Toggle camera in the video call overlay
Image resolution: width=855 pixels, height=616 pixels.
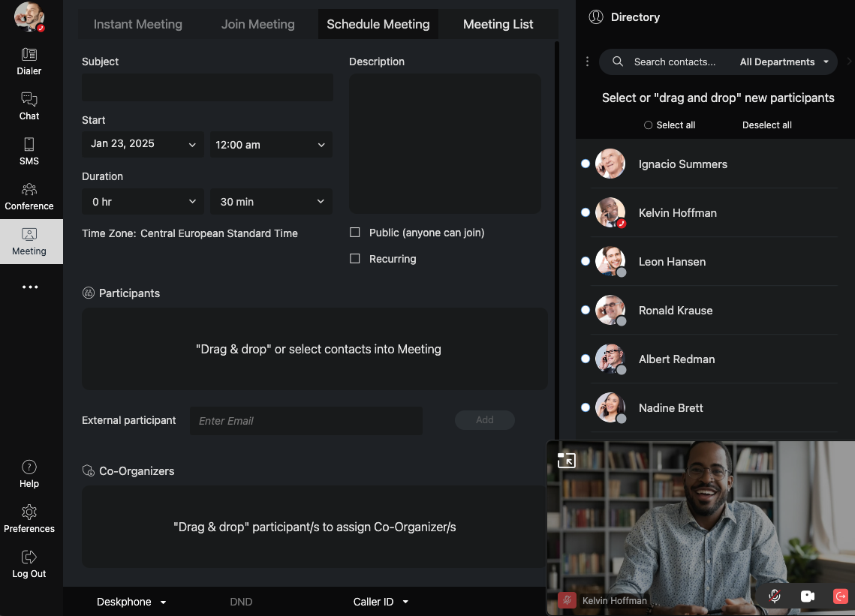pyautogui.click(x=808, y=596)
